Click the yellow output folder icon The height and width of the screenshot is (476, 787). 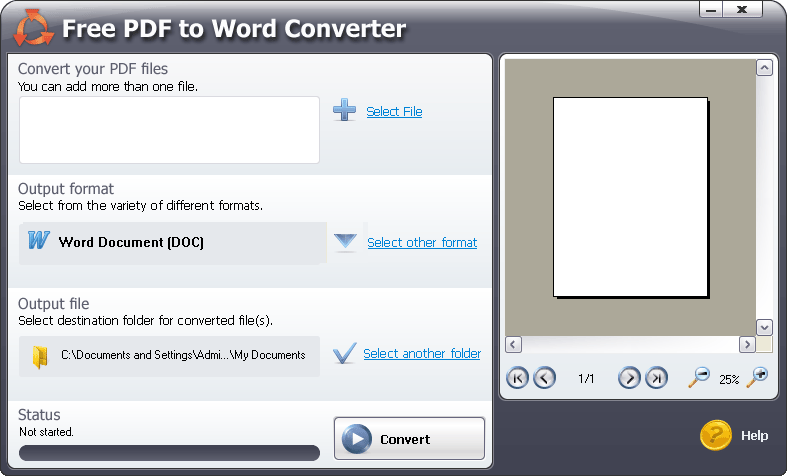pos(40,355)
